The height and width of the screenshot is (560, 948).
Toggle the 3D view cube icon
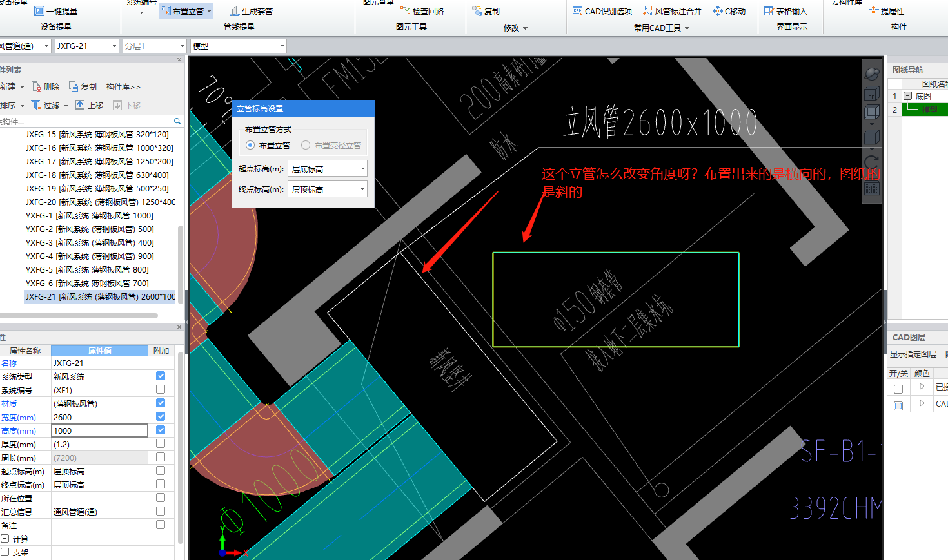(871, 94)
